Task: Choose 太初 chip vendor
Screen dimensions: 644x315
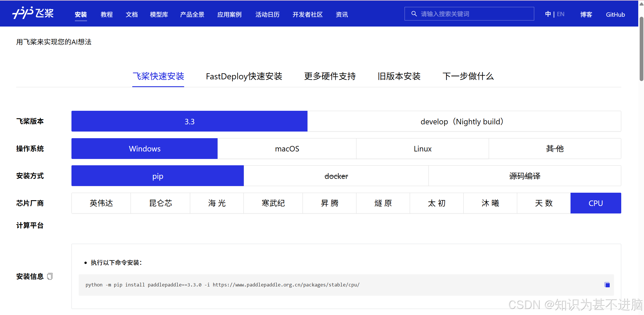Action: [437, 203]
